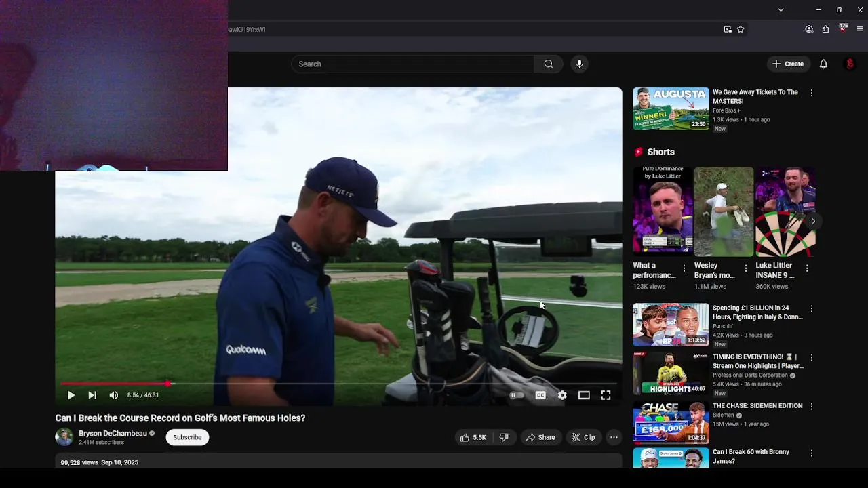Open the browser extensions puzzle icon
This screenshot has height=488, width=868.
point(825,29)
